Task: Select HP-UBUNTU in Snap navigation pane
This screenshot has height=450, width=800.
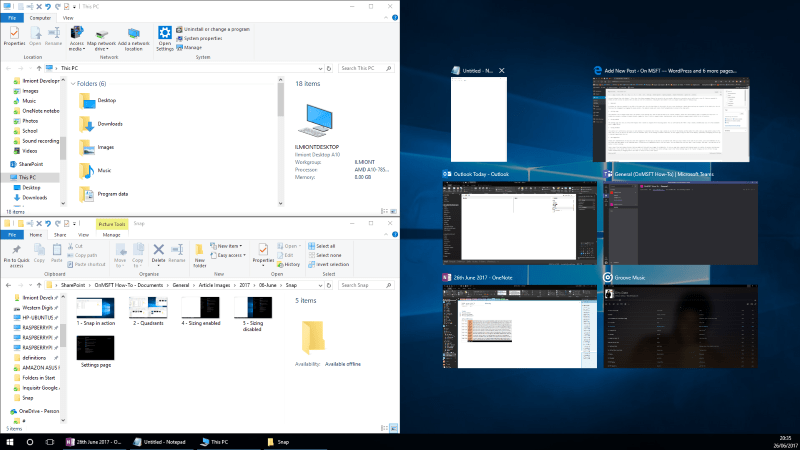Action: [35, 317]
